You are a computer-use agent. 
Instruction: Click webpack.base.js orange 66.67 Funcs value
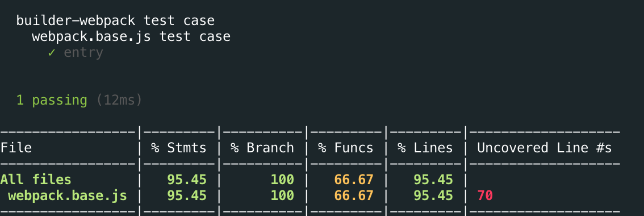(x=354, y=196)
